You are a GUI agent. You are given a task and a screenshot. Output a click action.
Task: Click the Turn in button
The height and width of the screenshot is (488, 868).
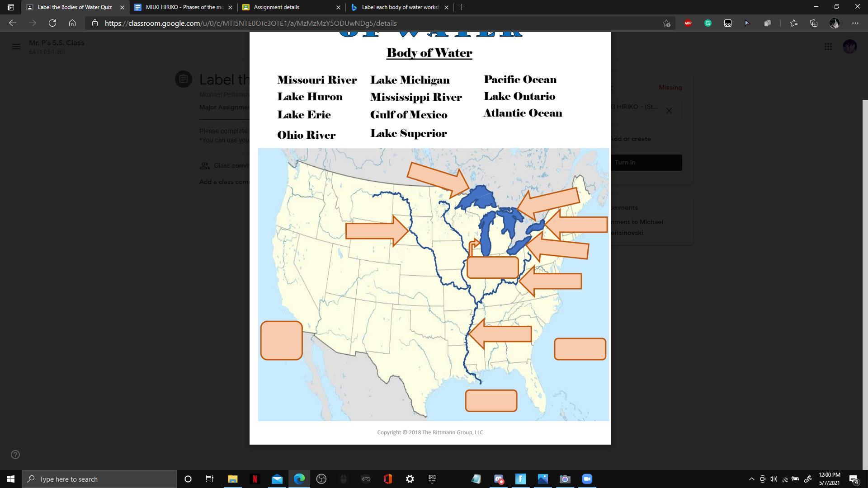[646, 163]
